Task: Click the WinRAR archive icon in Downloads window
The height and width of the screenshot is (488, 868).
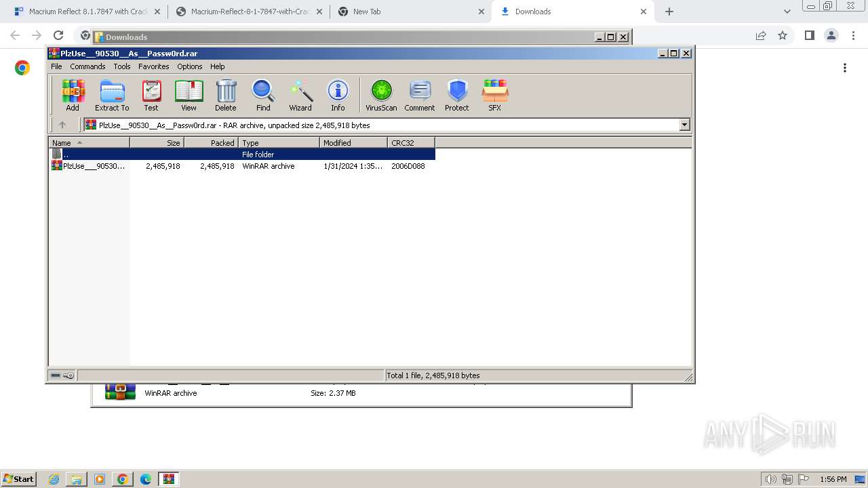Action: point(120,391)
